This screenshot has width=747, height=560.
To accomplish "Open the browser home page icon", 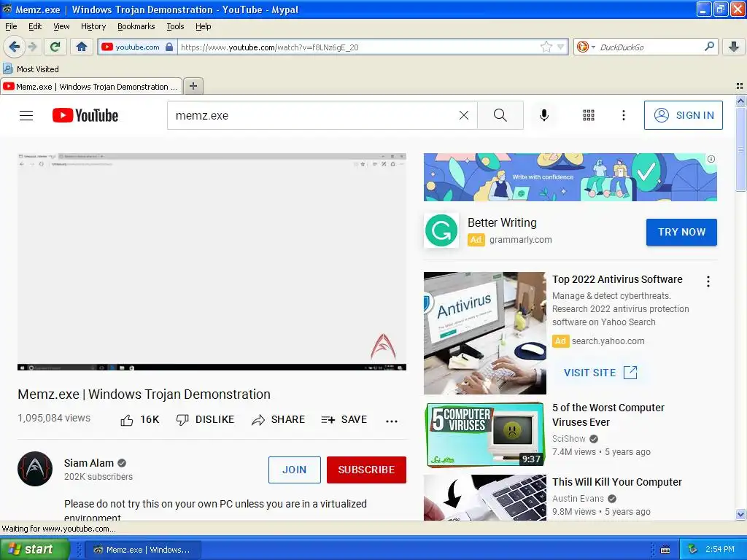I will tap(82, 47).
